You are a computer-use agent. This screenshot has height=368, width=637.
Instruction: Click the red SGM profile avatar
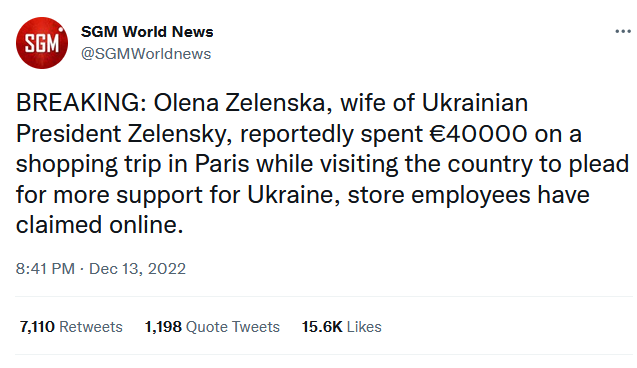click(42, 43)
